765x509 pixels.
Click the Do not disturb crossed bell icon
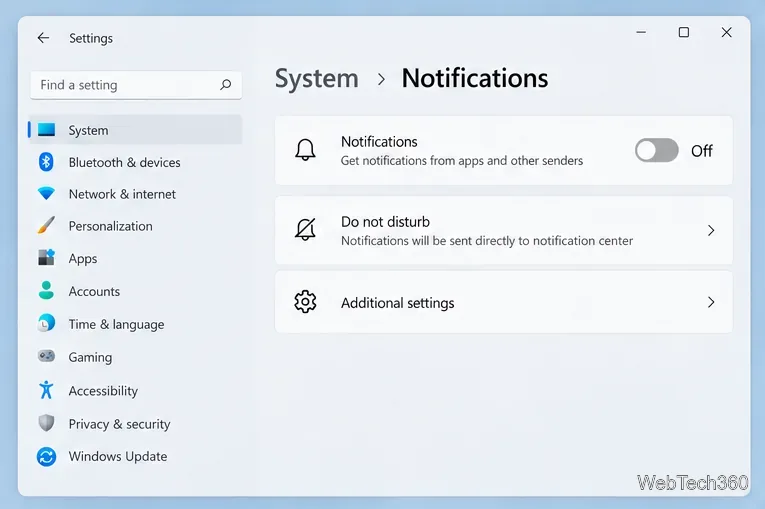click(305, 229)
